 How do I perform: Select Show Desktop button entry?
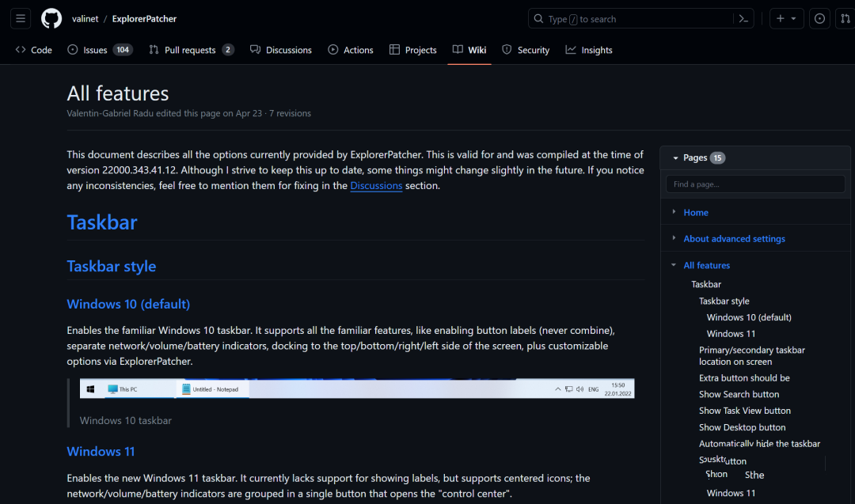[742, 428]
